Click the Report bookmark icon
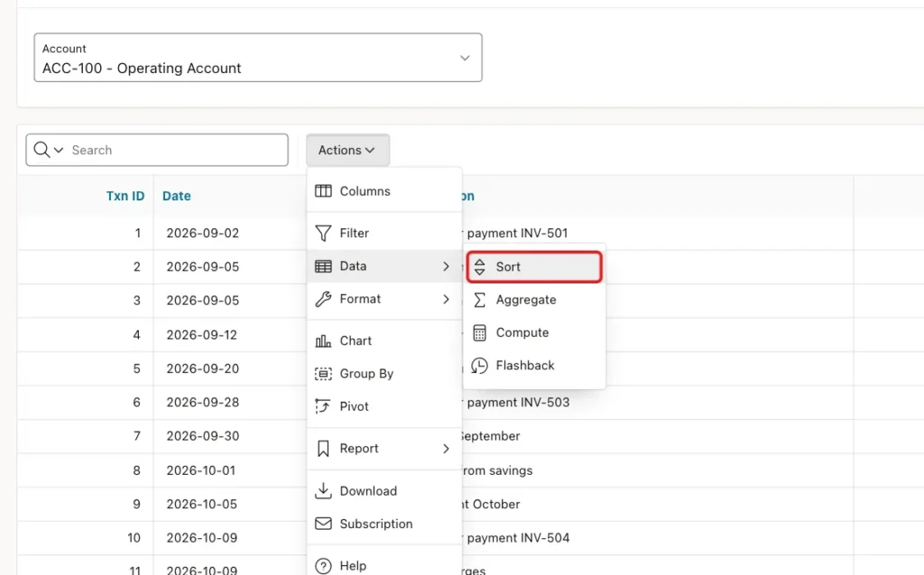The width and height of the screenshot is (924, 575). coord(323,449)
